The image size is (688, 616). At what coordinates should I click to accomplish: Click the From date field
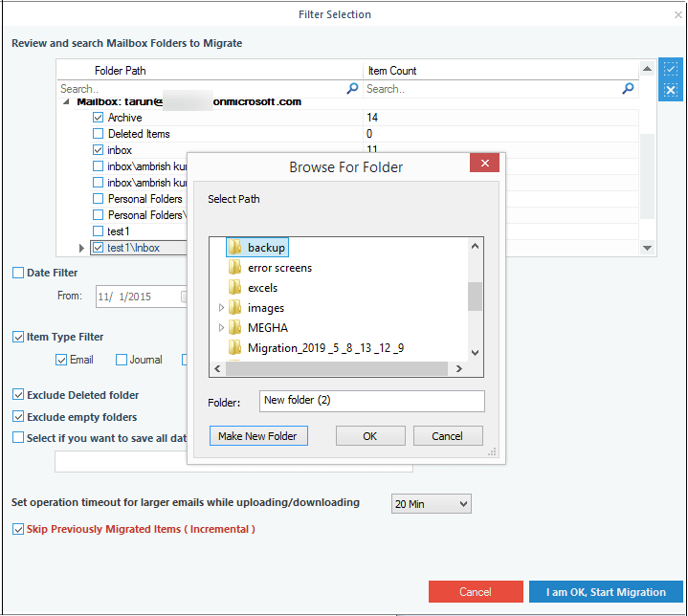tap(140, 297)
